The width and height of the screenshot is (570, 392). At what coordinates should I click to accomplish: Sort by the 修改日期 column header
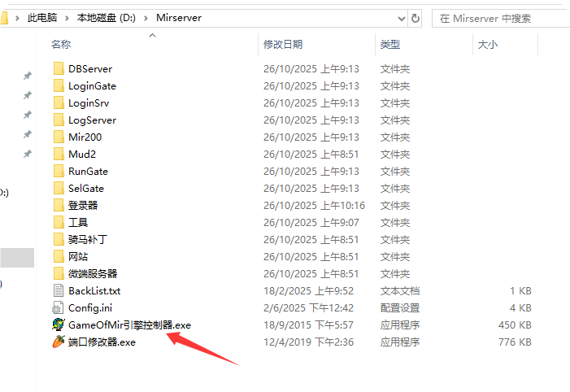tap(283, 44)
